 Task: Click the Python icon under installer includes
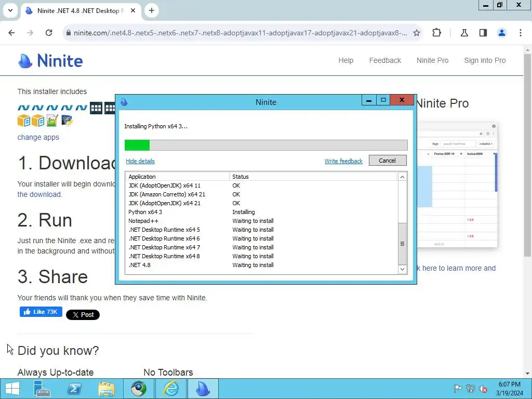(x=67, y=121)
